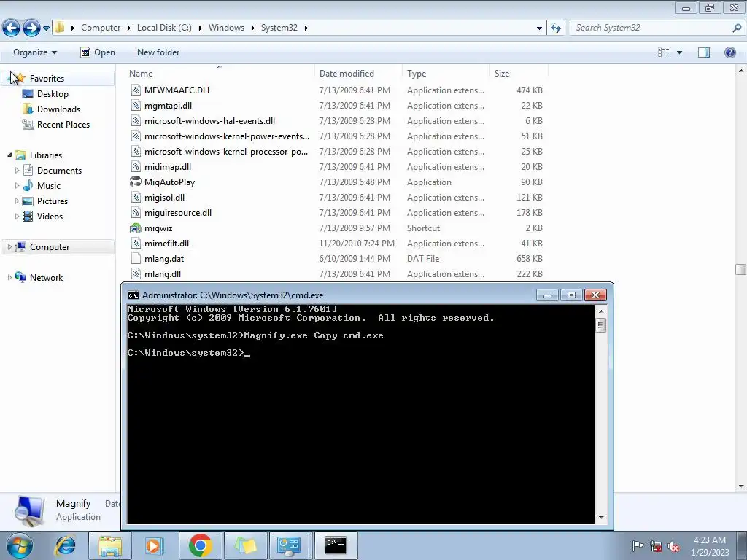Open the Help question mark icon
Screen dimensions: 747x560
729,52
